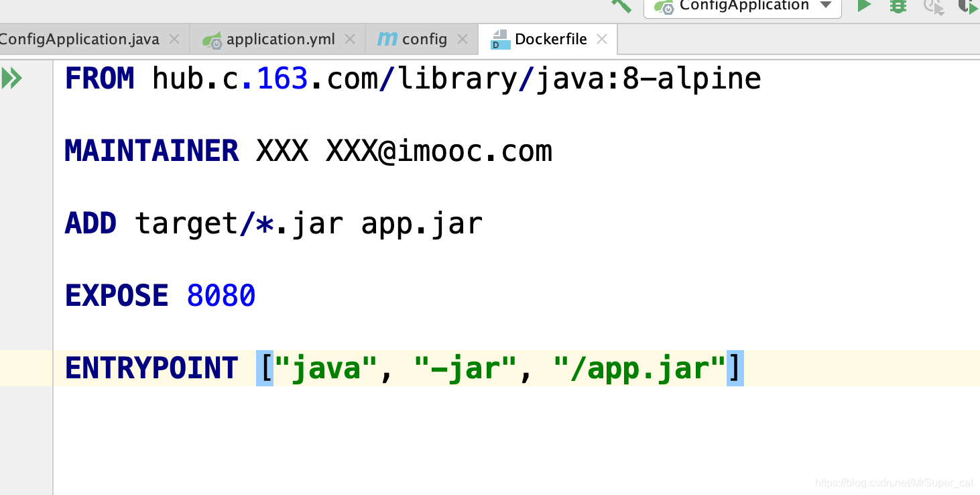Click the Spring leaf icon on application.yml tab

212,40
